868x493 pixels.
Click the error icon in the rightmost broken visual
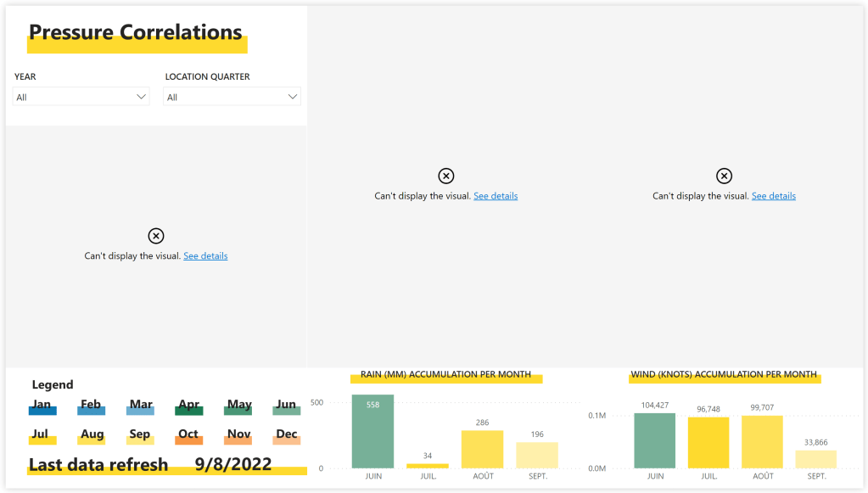[x=724, y=176]
